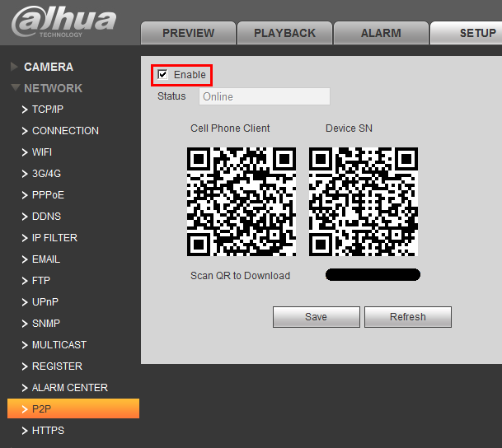Untick the Enable P2P checkbox
The width and height of the screenshot is (502, 448).
(x=162, y=74)
